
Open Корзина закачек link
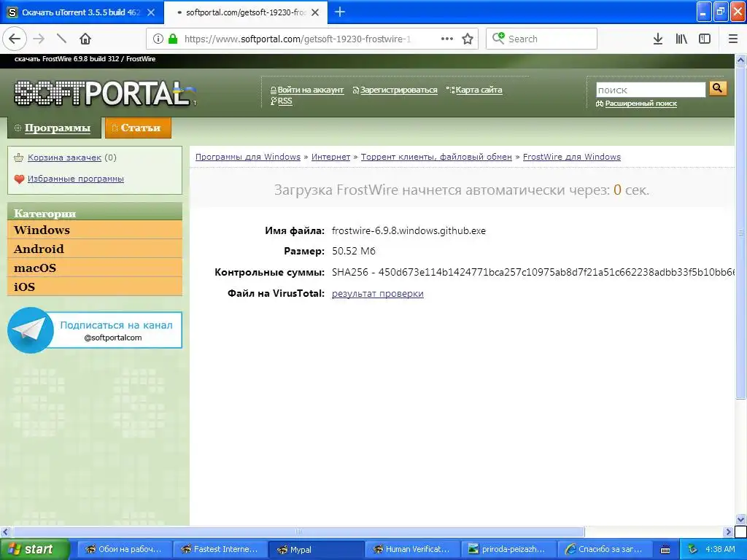click(64, 157)
